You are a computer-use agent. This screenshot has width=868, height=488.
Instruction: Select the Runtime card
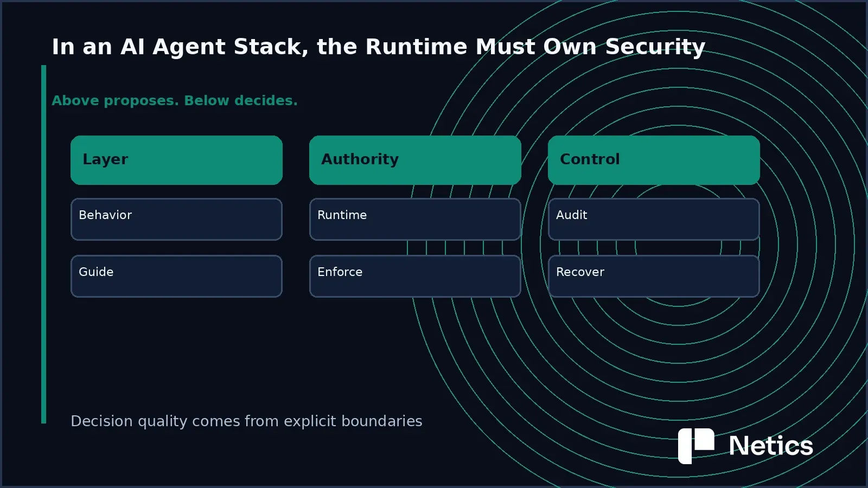[415, 219]
